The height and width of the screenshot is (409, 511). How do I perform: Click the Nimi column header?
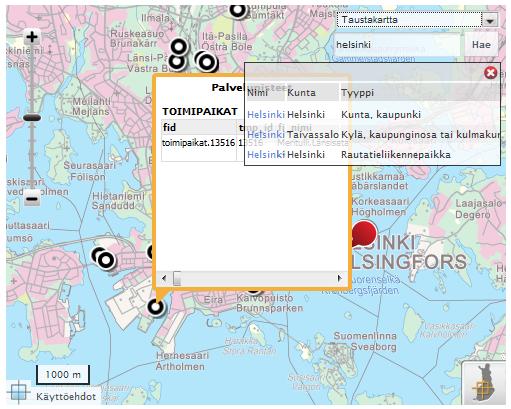[265, 93]
